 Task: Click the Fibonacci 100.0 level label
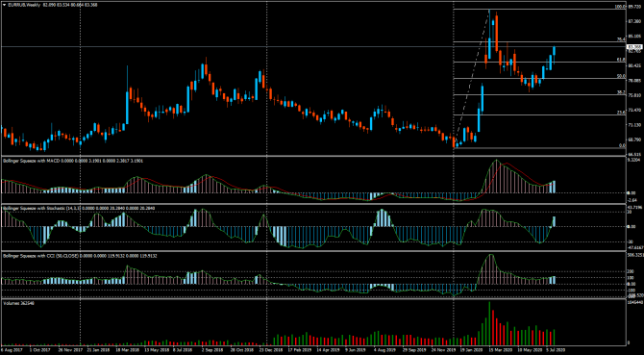click(620, 7)
